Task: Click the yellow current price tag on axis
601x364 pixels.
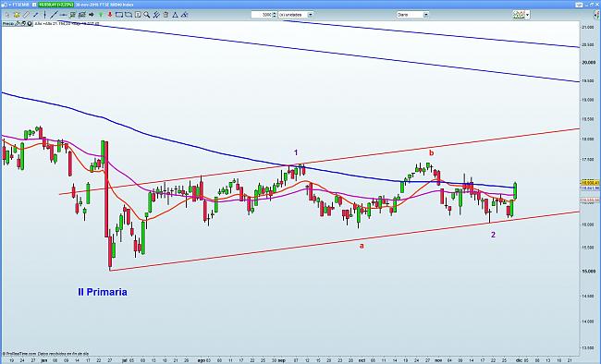Action: click(590, 183)
